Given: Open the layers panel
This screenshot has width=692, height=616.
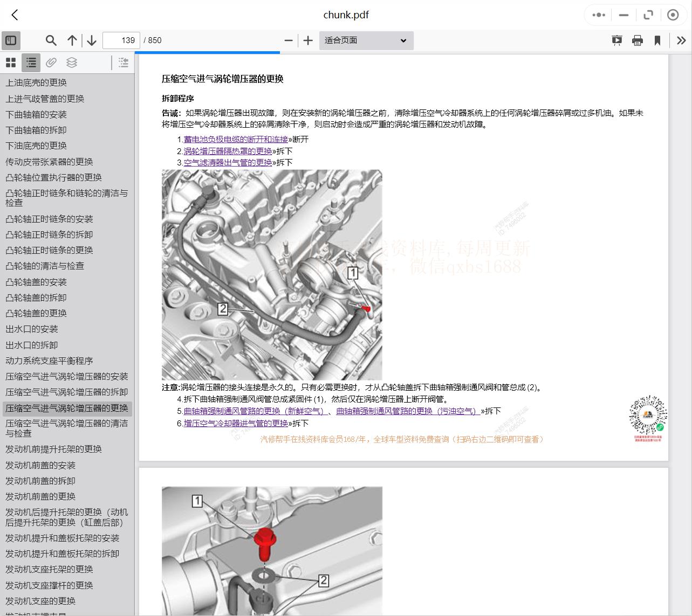Looking at the screenshot, I should click(x=71, y=63).
